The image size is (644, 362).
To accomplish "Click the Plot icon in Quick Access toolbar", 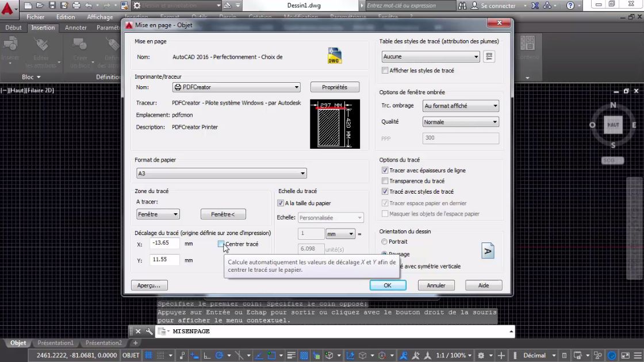I will pyautogui.click(x=76, y=5).
